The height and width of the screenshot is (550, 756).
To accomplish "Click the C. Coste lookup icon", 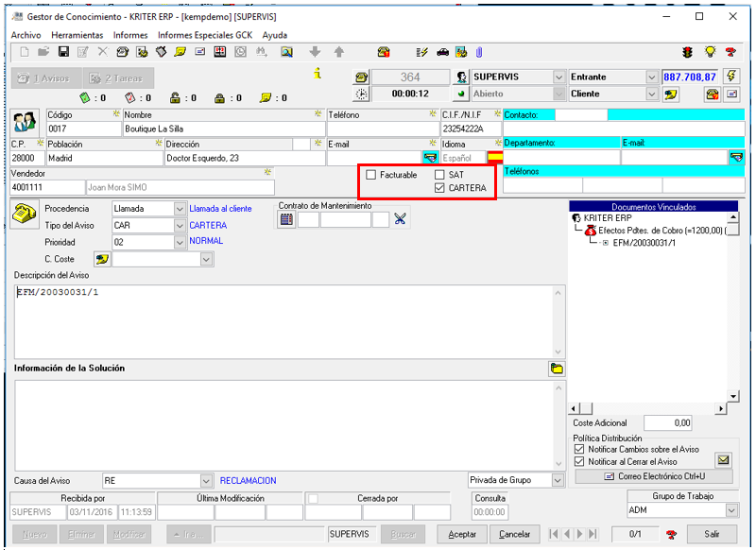I will point(102,259).
